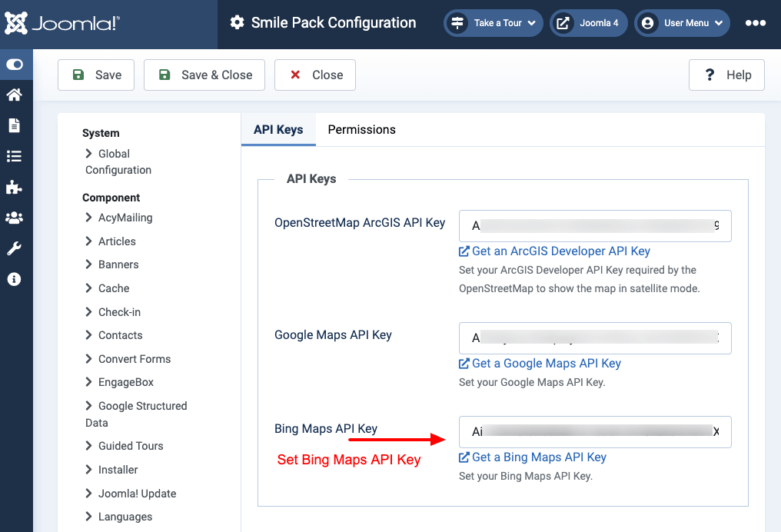Screen dimensions: 781x532
Task: Open the Users group icon in sidebar
Action: point(14,218)
